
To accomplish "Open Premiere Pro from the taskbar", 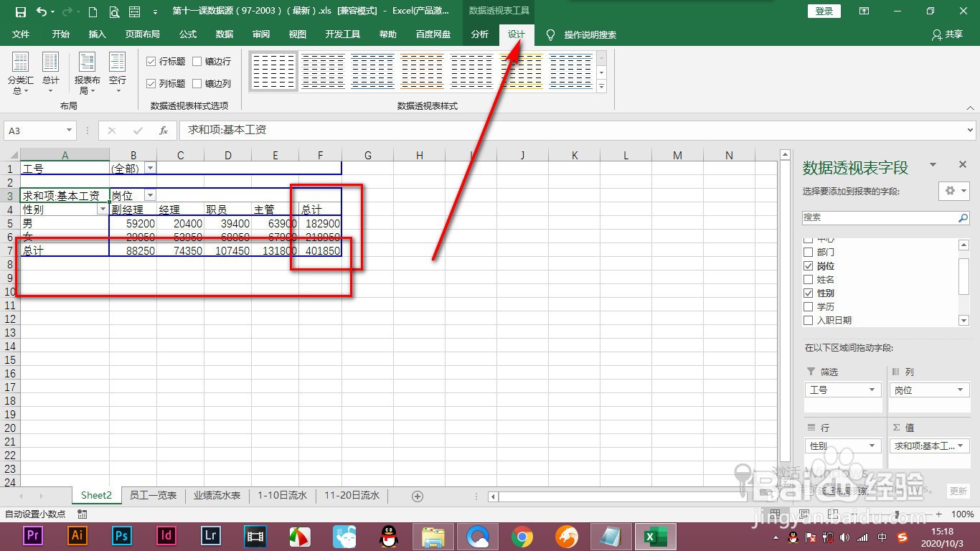I will [33, 536].
